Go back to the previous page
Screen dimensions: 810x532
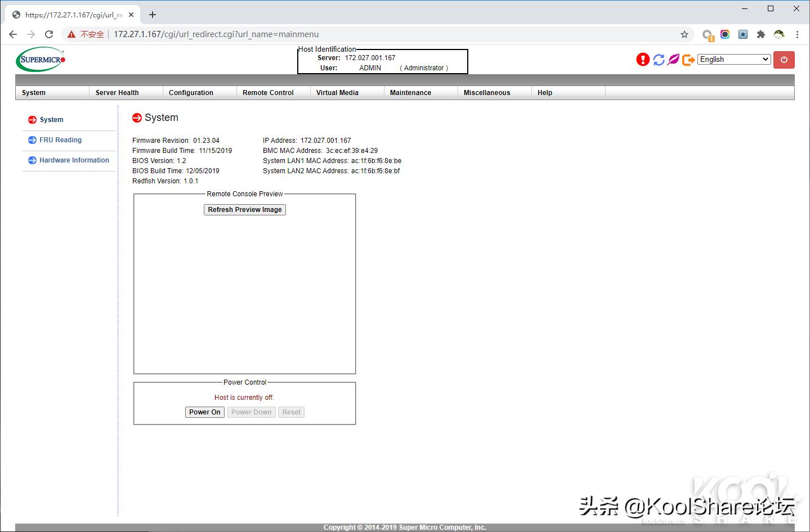(x=13, y=34)
